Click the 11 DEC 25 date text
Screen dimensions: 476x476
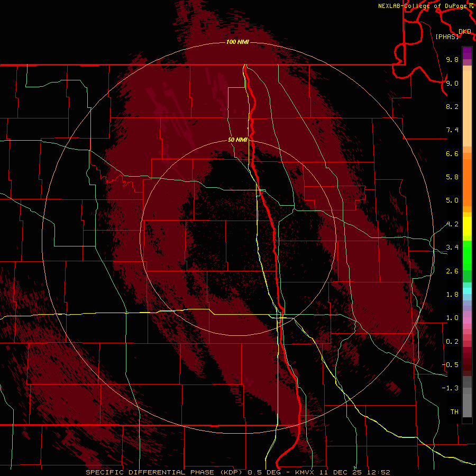(341, 472)
